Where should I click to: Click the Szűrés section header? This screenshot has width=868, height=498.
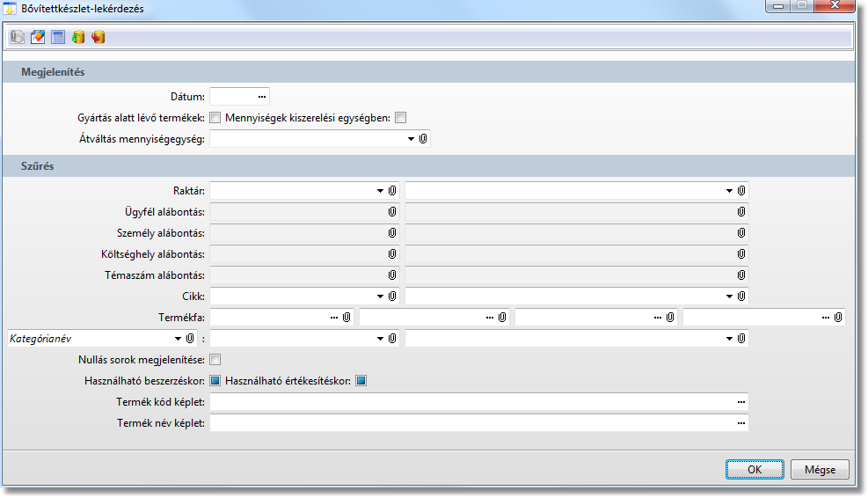(x=428, y=165)
